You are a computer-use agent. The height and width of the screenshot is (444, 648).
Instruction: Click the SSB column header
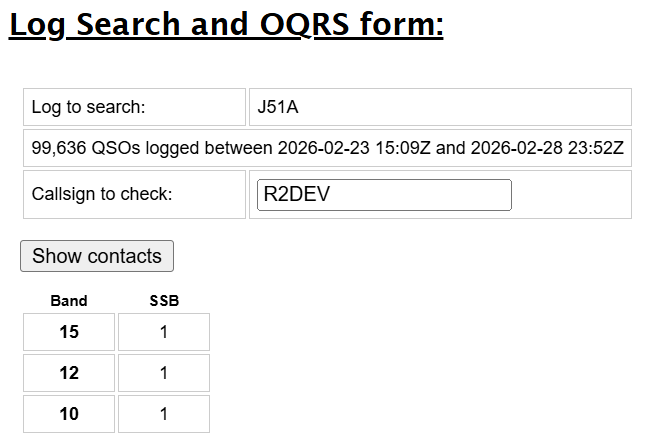pos(164,300)
